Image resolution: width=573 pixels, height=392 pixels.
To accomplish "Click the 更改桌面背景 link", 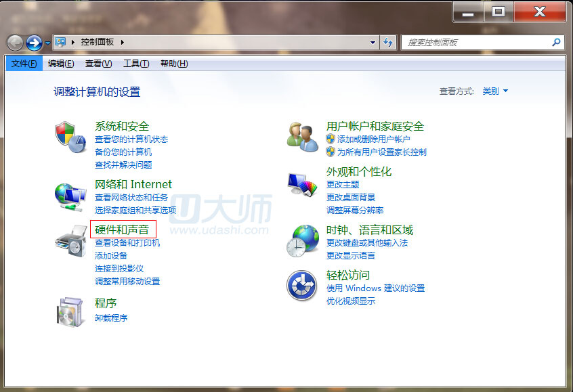I will click(x=350, y=197).
